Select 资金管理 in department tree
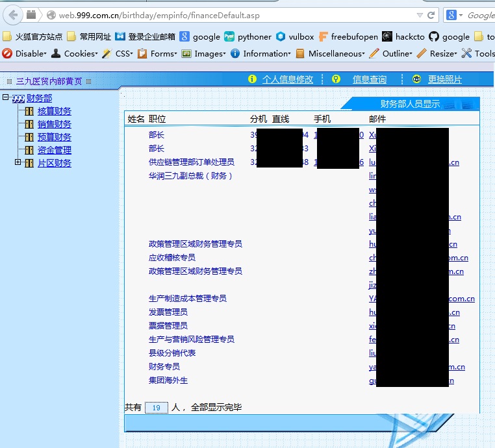 pyautogui.click(x=55, y=150)
